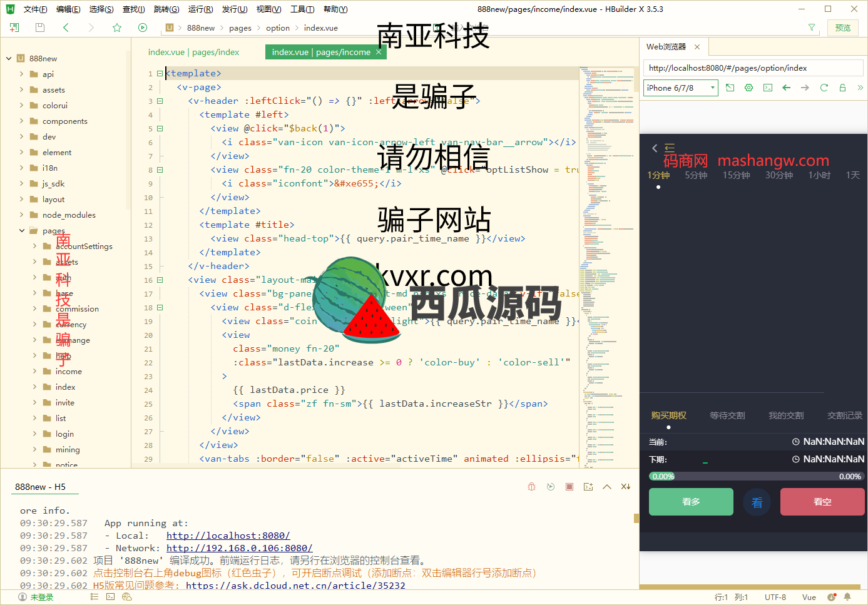Viewport: 868px width, 605px height.
Task: Click the filter funnel icon
Action: pyautogui.click(x=812, y=28)
